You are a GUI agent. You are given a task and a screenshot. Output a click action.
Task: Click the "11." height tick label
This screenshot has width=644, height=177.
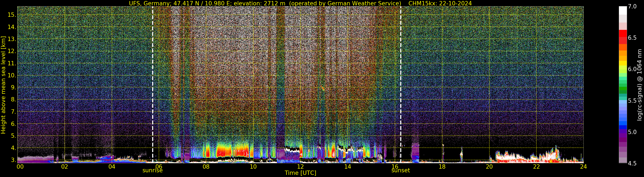[x=12, y=63]
